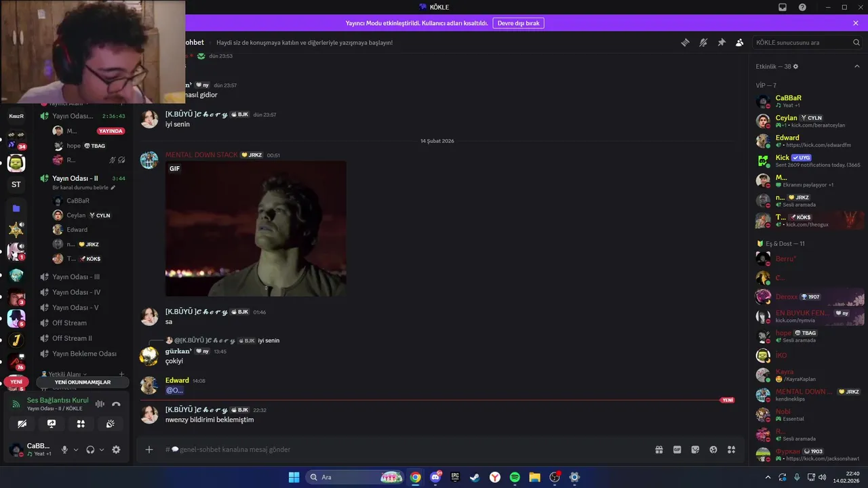Open the soundboard in the voice panel
The height and width of the screenshot is (488, 868).
110,424
